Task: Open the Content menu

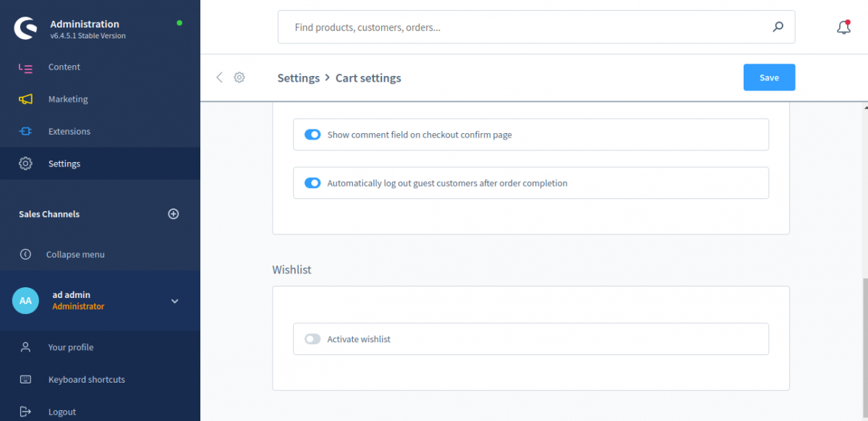Action: [64, 67]
